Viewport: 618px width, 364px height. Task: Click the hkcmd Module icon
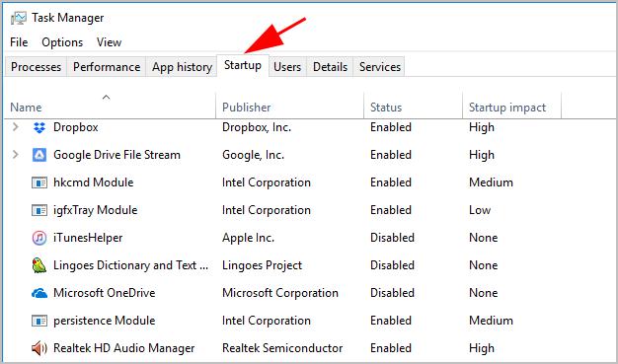[x=39, y=182]
